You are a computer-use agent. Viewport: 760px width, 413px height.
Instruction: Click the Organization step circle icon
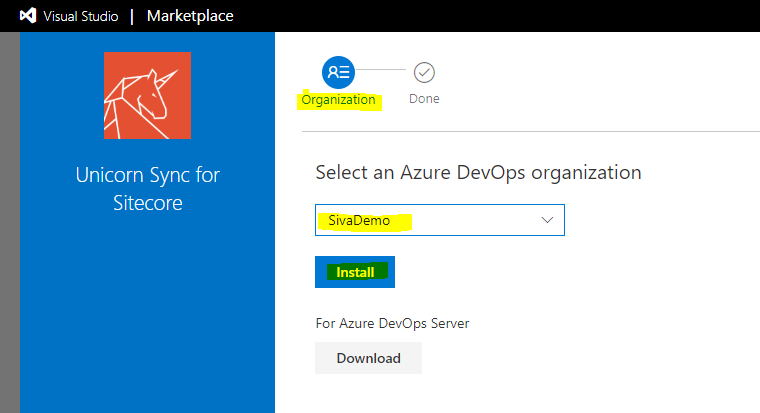338,72
